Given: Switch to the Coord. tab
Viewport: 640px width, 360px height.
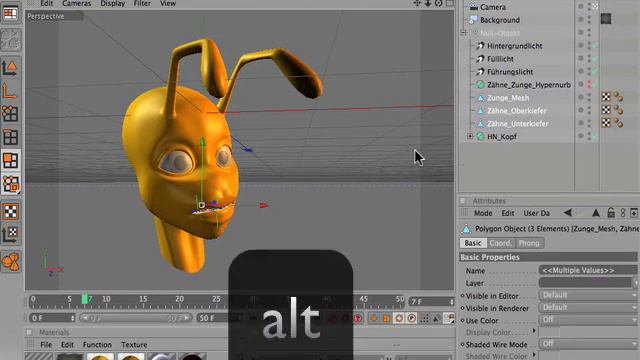Looking at the screenshot, I should click(x=500, y=243).
